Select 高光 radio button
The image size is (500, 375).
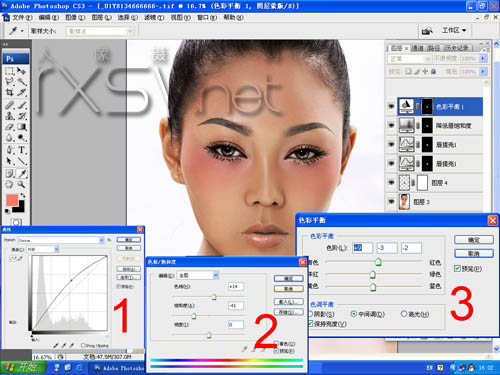(404, 314)
